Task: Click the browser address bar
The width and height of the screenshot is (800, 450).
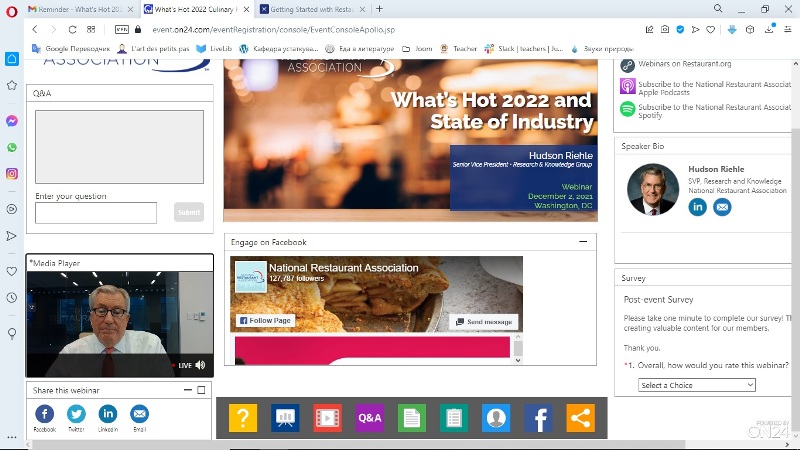Action: pos(273,30)
